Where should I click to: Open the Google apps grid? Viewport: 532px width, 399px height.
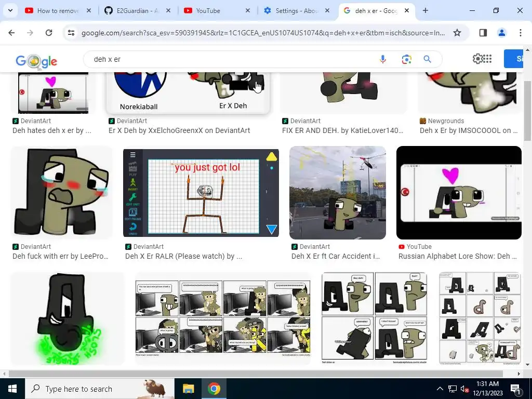coord(487,59)
